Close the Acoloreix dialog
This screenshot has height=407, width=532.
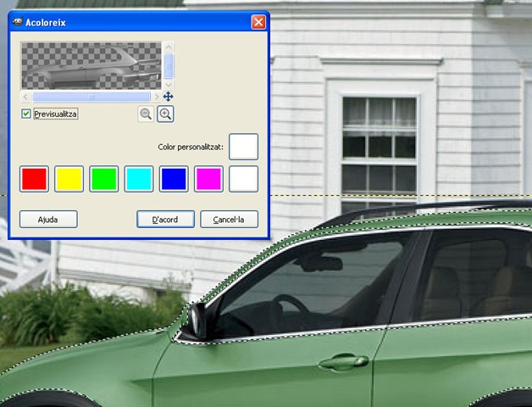click(x=258, y=22)
